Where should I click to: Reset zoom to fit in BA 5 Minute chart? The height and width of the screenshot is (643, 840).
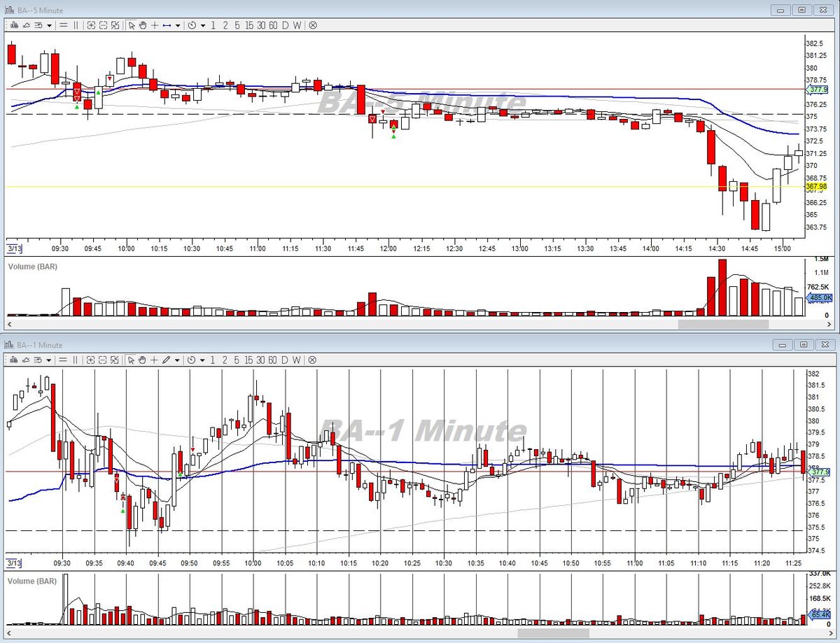coord(115,25)
